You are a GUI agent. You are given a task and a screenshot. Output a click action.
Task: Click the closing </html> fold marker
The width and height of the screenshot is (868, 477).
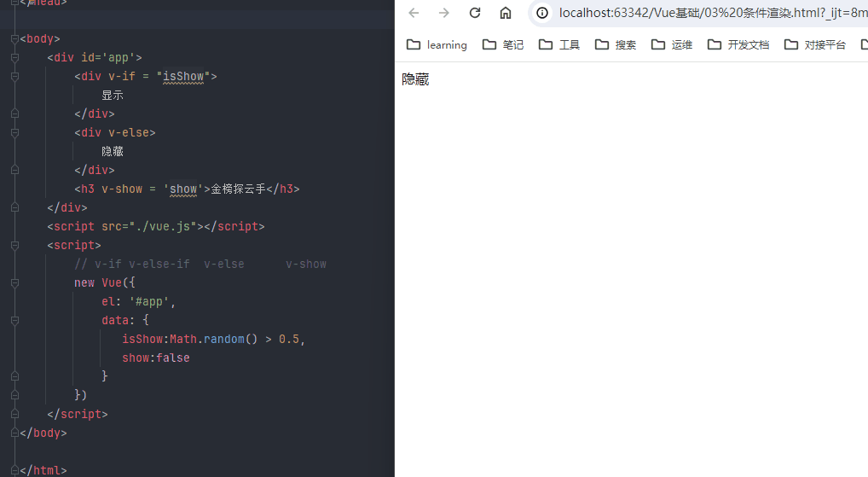tap(15, 470)
